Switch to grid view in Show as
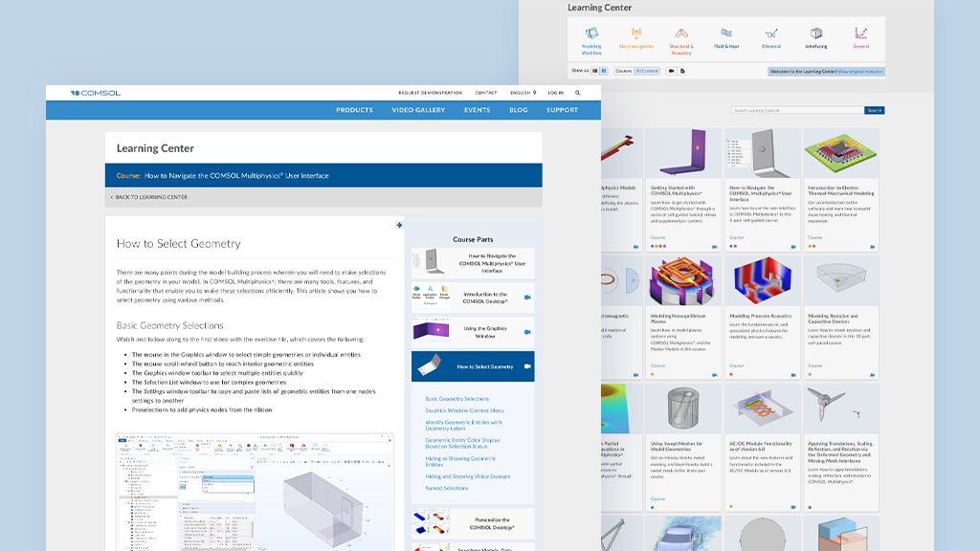Image resolution: width=980 pixels, height=551 pixels. [604, 71]
